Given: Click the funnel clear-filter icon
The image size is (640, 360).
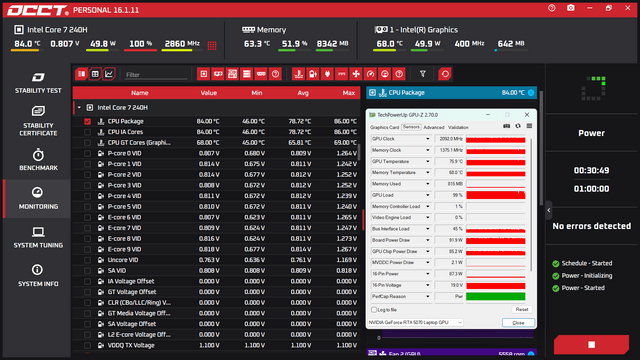Looking at the screenshot, I should click(422, 74).
